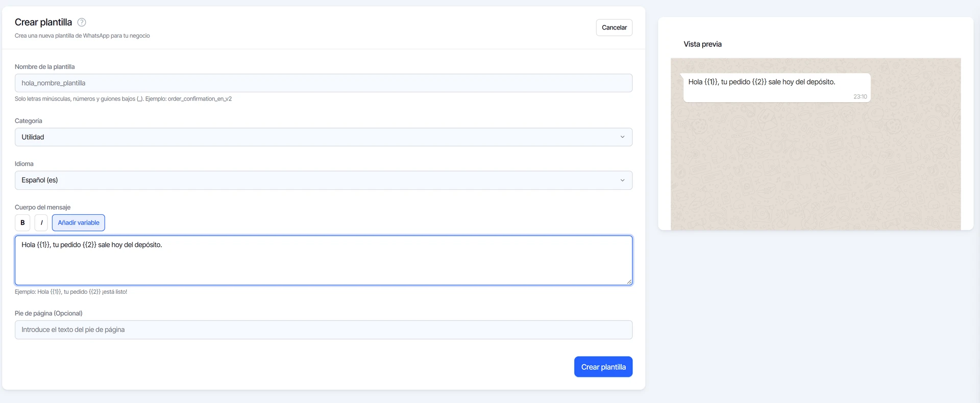Focus the Nombre de la plantilla field
This screenshot has height=403, width=980.
pyautogui.click(x=324, y=83)
